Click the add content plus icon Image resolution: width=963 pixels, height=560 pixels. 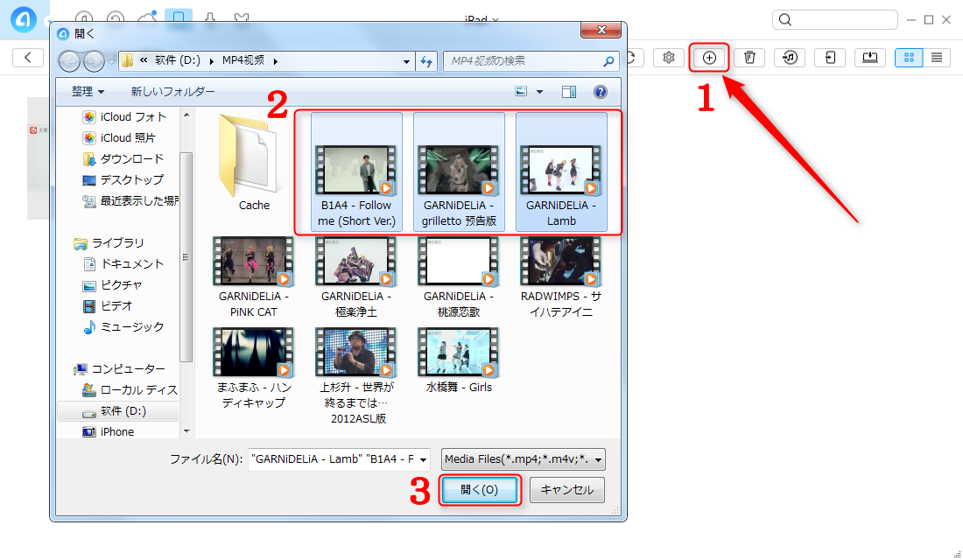click(x=709, y=58)
